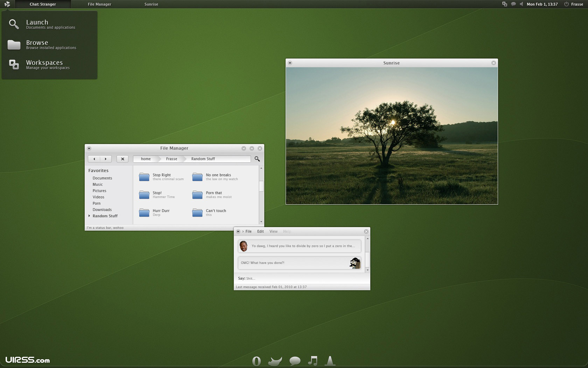Open VLC cone icon in dock
Screen dimensions: 588x368
pos(330,361)
